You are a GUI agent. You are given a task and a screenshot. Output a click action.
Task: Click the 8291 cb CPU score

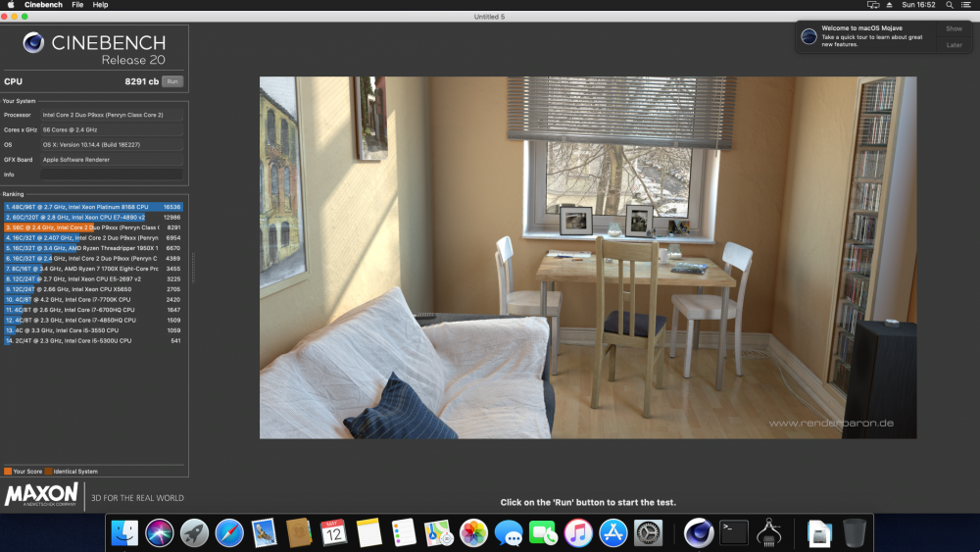coord(141,81)
